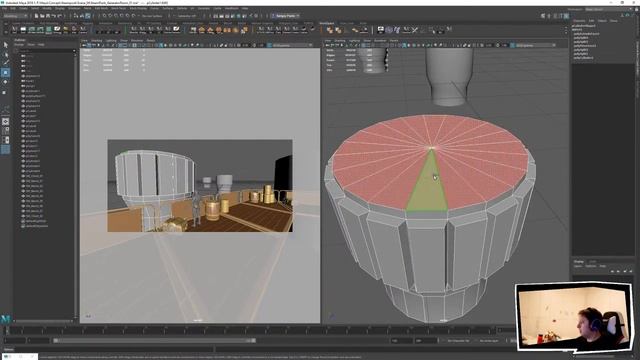Open Shading menu in left viewport panel
The image size is (640, 360).
tap(97, 40)
